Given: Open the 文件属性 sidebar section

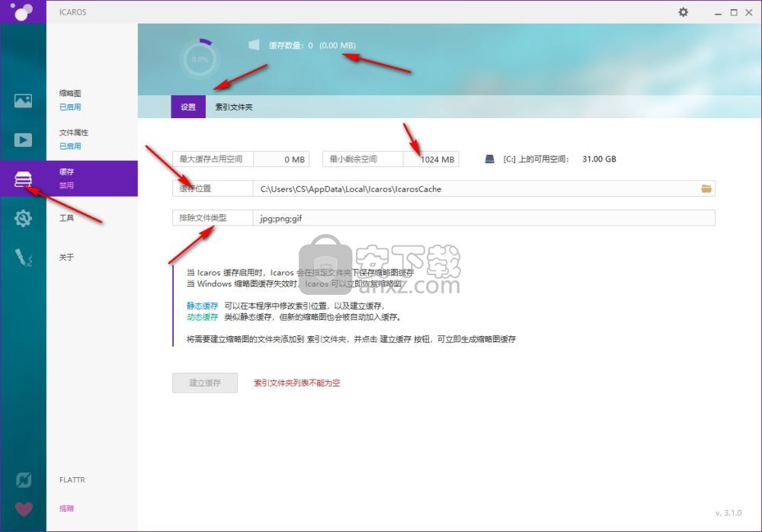Looking at the screenshot, I should [74, 133].
